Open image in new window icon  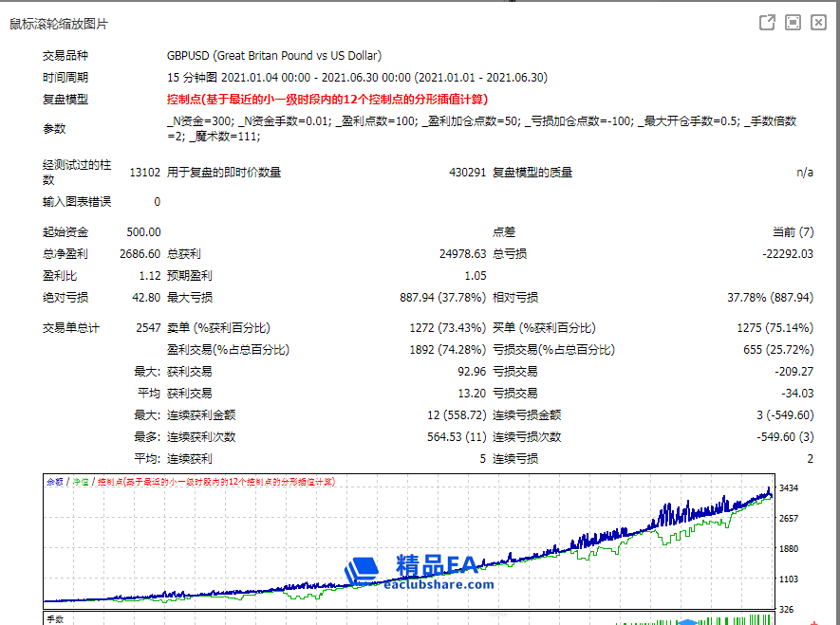click(767, 23)
